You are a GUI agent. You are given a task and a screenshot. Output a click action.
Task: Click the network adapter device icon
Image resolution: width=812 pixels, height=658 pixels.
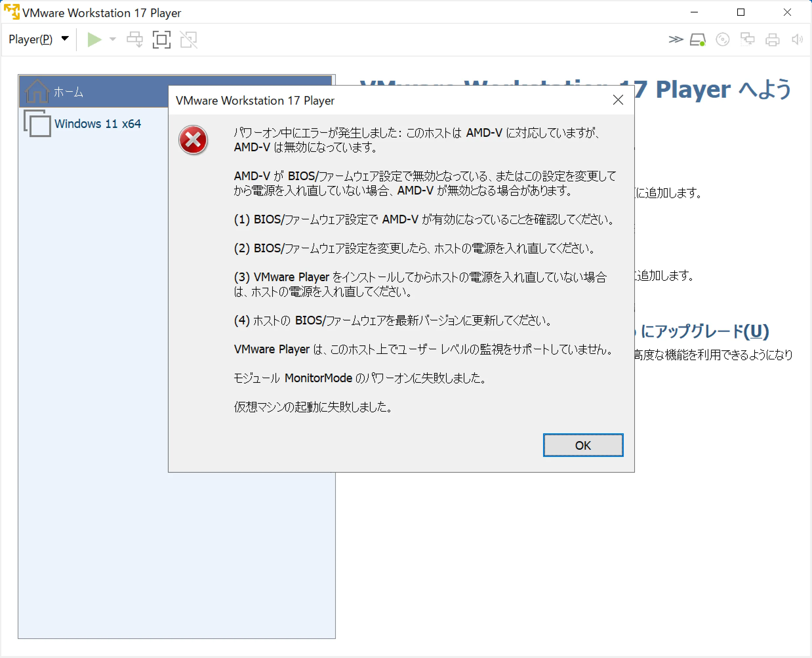coord(747,39)
